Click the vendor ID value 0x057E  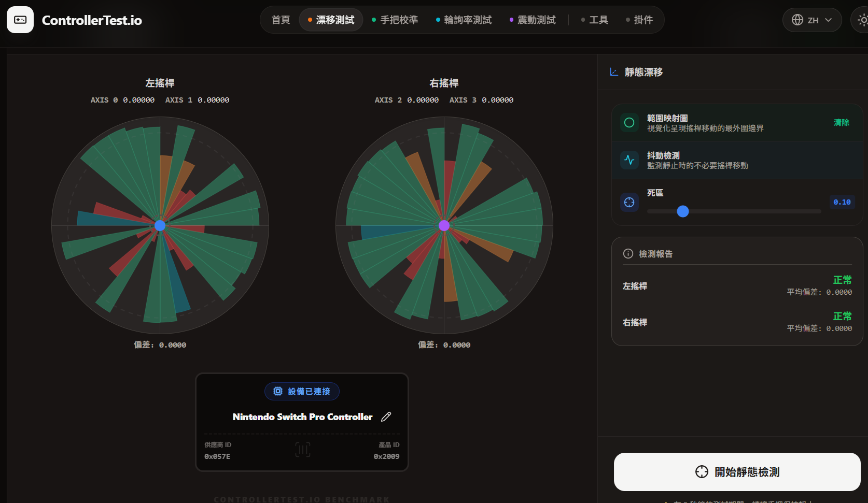tap(217, 456)
